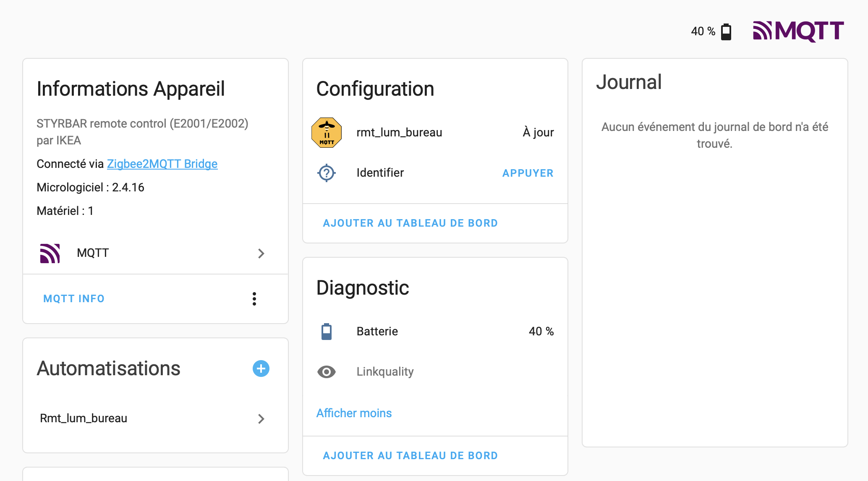
Task: Click the À jour status text
Action: pos(538,133)
